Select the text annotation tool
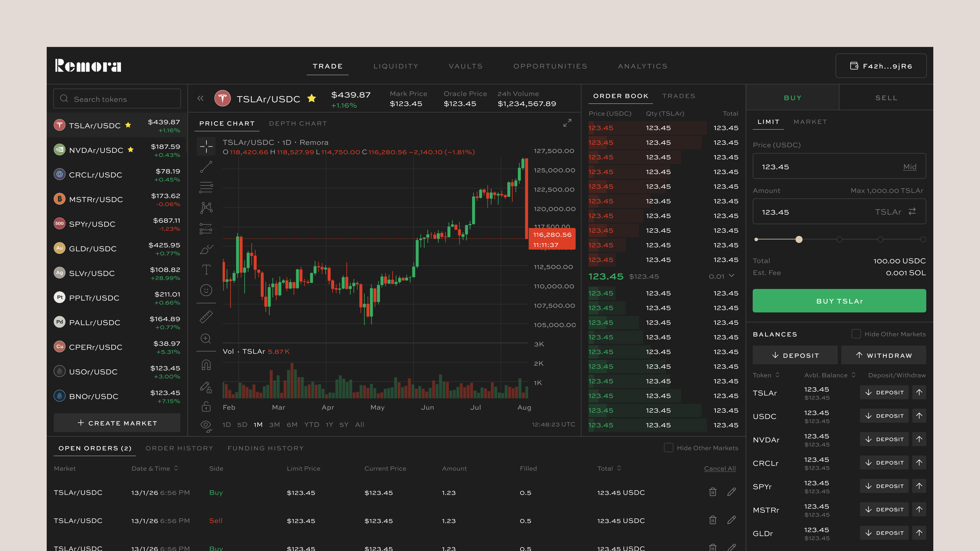980x551 pixels. click(206, 270)
